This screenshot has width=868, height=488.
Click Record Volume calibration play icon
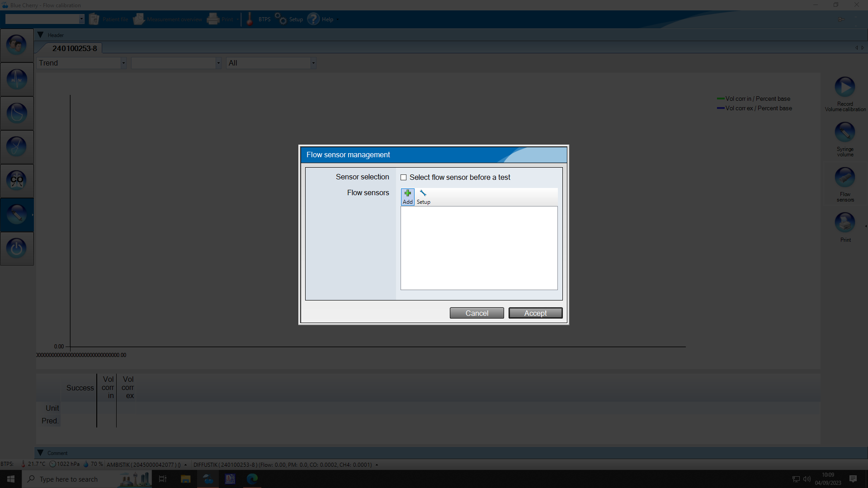click(x=844, y=87)
